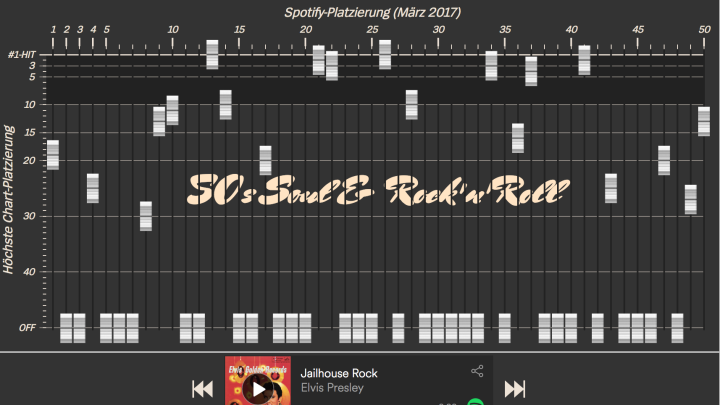Image resolution: width=720 pixels, height=405 pixels.
Task: Select the slider knob for Spotify rank 28
Action: [x=412, y=105]
